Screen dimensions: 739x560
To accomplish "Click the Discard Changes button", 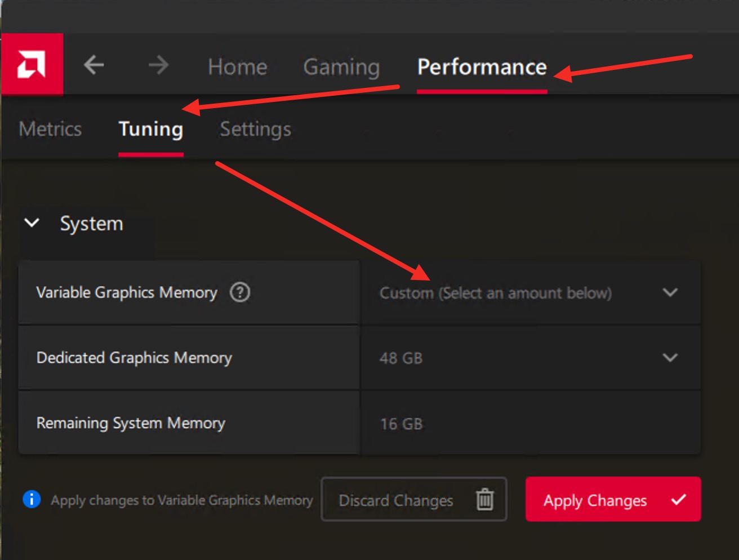I will point(414,499).
